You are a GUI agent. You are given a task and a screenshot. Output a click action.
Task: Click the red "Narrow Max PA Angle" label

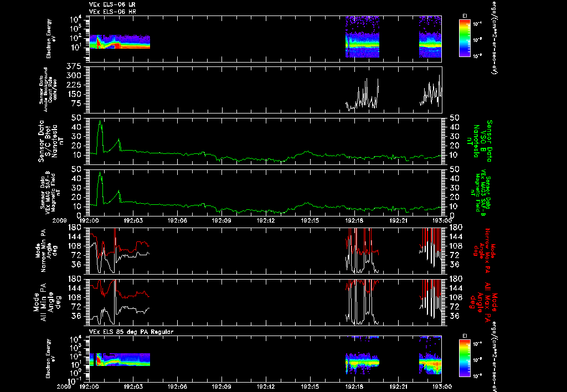coord(484,250)
